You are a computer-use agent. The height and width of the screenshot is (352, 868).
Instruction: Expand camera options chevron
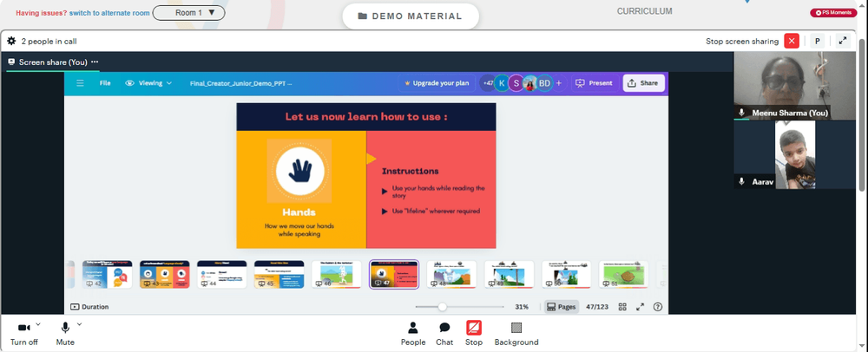tap(38, 324)
